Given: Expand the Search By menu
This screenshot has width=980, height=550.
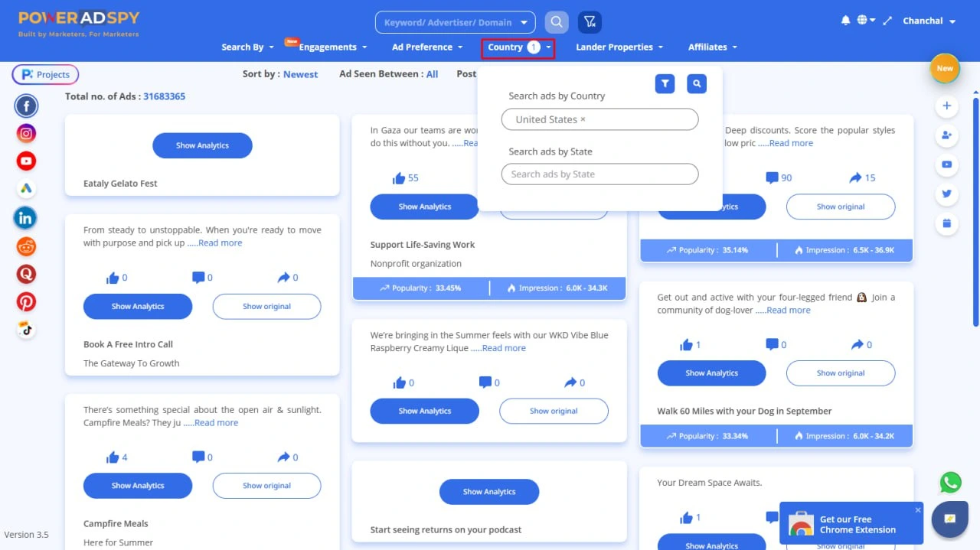Looking at the screenshot, I should (x=247, y=47).
